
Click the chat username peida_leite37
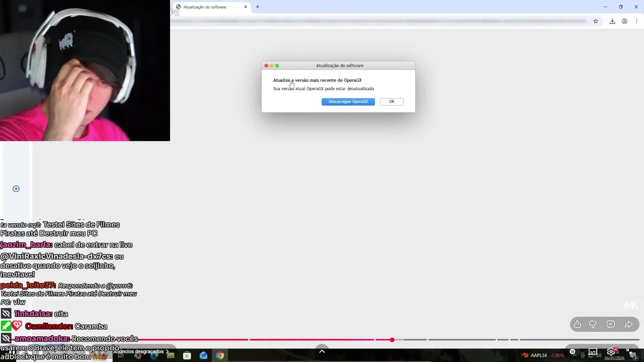28,285
